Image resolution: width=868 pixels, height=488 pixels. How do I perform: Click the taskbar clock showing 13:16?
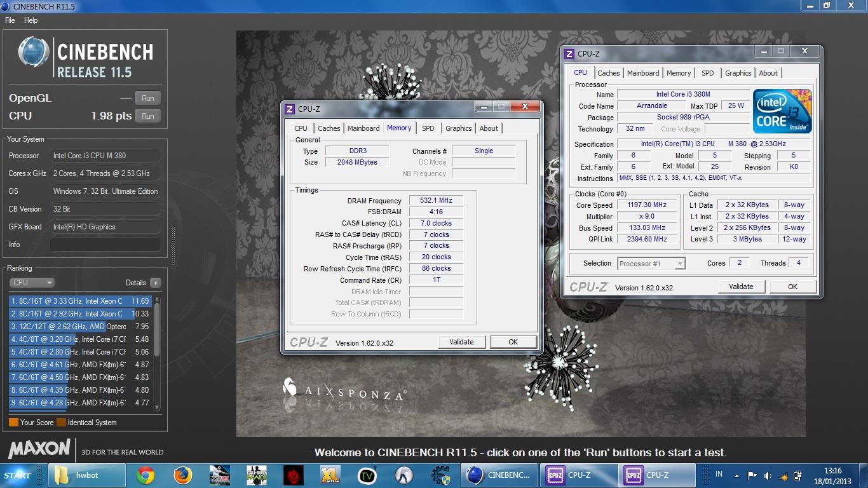pyautogui.click(x=832, y=475)
